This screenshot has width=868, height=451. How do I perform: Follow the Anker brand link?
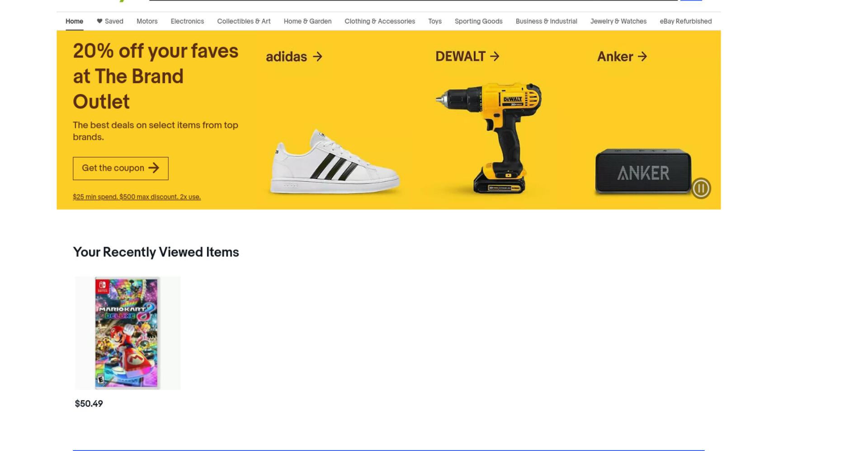(x=622, y=56)
